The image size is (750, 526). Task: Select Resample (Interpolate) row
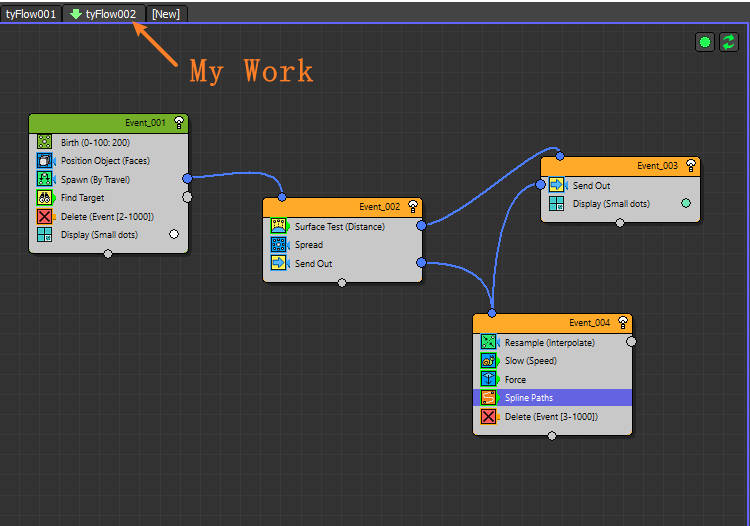coord(552,342)
